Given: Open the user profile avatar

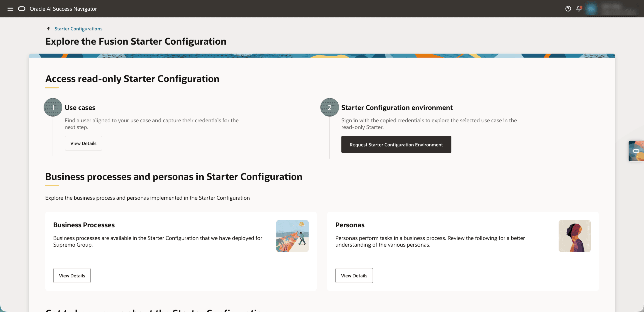Looking at the screenshot, I should pos(591,9).
